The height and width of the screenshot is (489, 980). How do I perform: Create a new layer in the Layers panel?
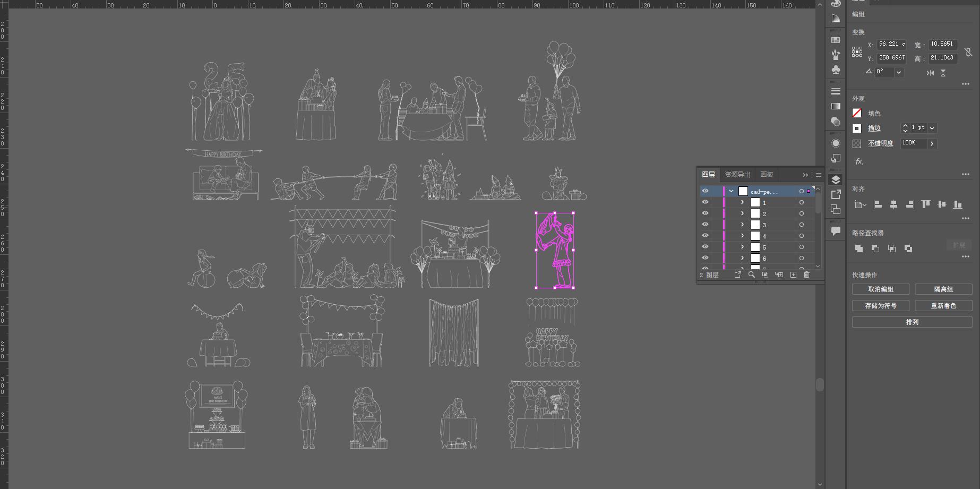pyautogui.click(x=793, y=274)
